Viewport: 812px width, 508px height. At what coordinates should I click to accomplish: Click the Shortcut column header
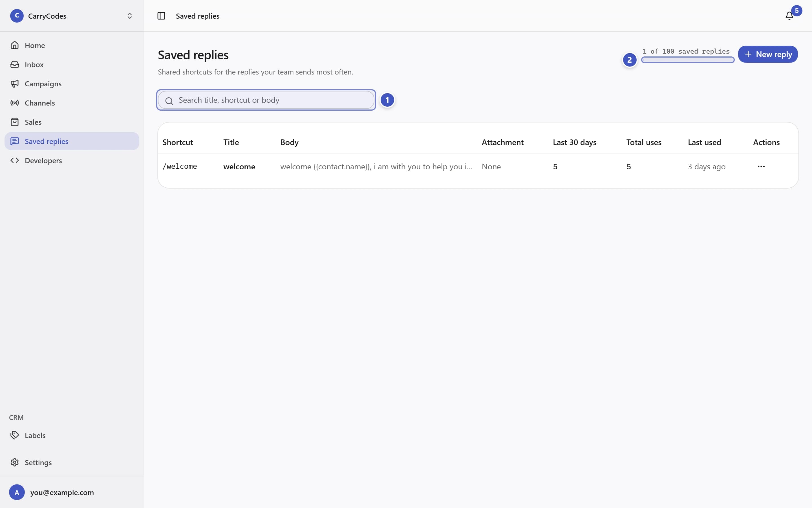[178, 142]
